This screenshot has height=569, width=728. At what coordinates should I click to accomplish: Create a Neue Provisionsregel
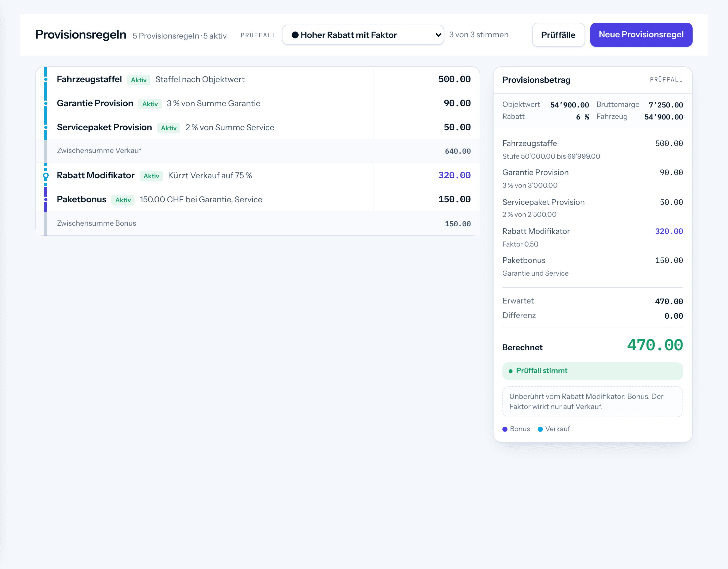(641, 35)
